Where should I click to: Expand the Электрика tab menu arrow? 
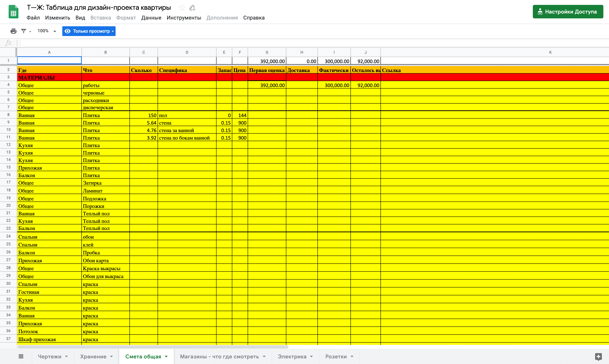coord(311,356)
